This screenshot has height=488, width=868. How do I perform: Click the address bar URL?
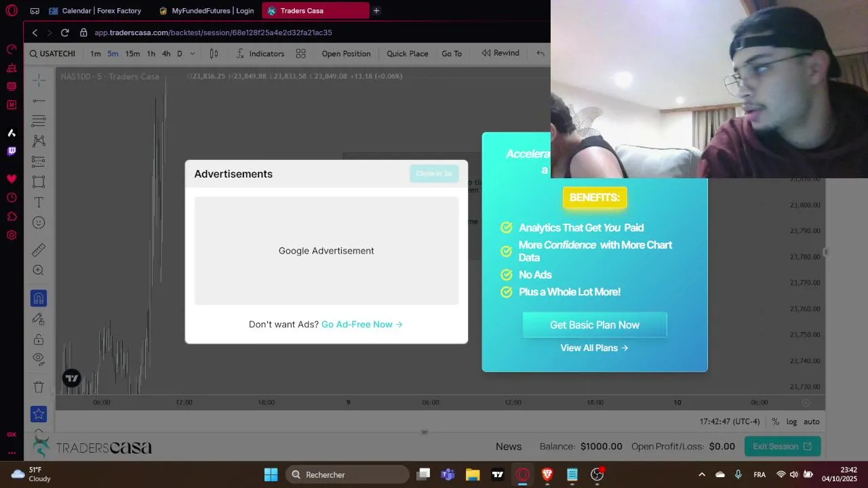pos(213,33)
